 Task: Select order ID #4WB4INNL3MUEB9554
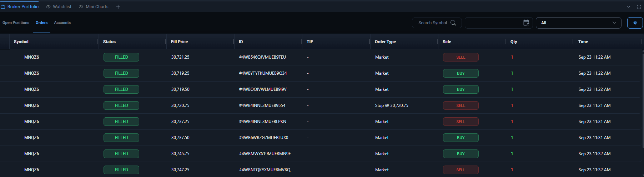pos(262,105)
